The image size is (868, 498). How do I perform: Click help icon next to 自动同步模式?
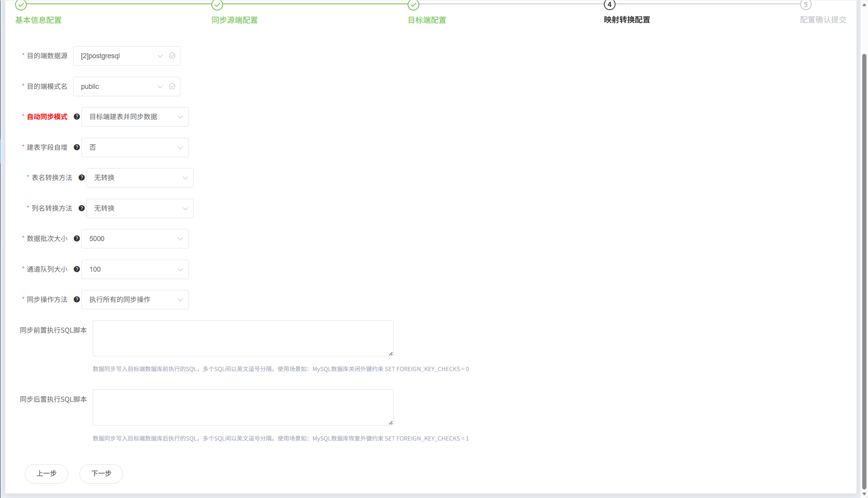[x=77, y=116]
